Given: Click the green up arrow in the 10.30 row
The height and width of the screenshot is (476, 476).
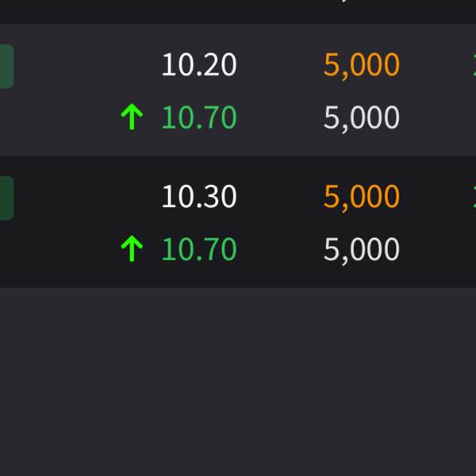Looking at the screenshot, I should 132,250.
